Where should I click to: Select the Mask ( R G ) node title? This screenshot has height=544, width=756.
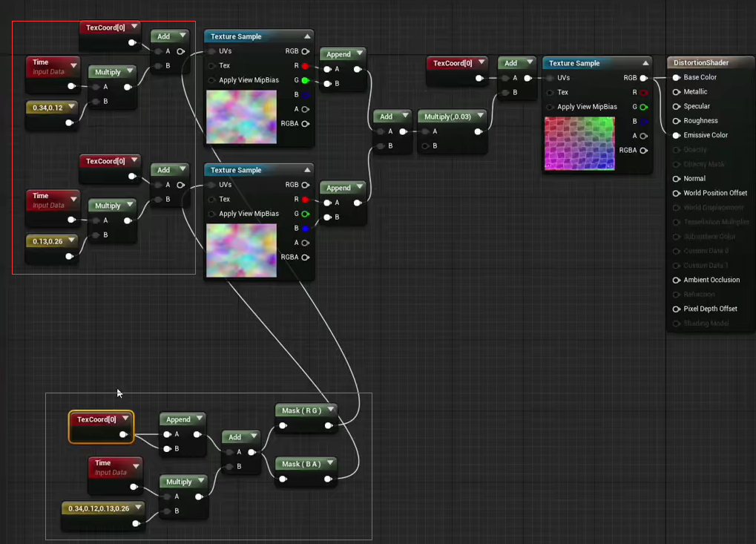301,410
